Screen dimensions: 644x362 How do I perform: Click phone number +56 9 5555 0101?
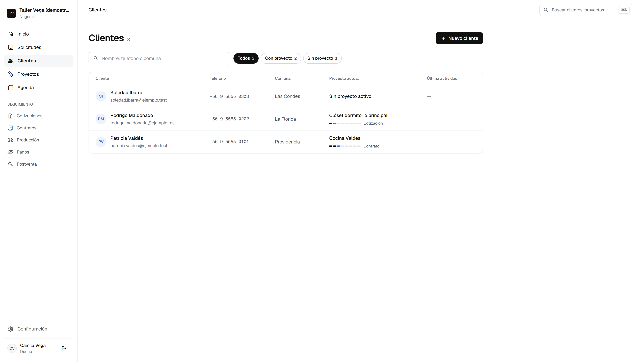tap(229, 142)
